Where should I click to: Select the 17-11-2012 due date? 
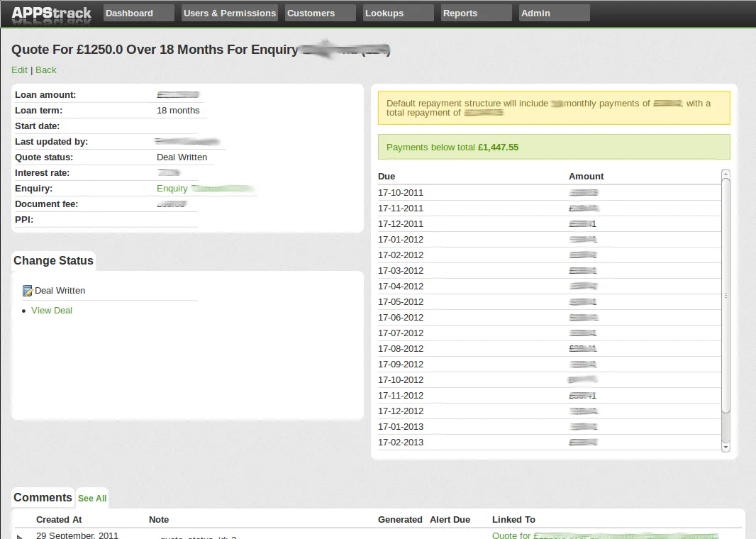[401, 395]
